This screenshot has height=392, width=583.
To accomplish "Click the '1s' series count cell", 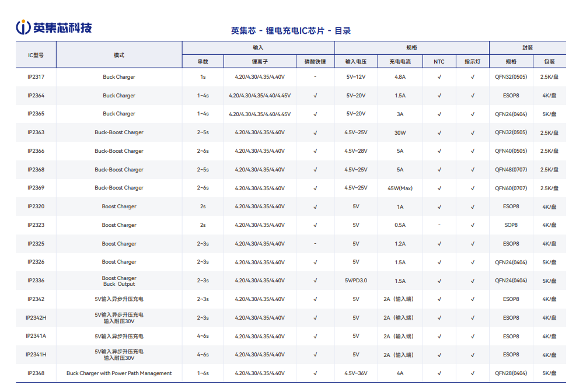I will pos(203,77).
